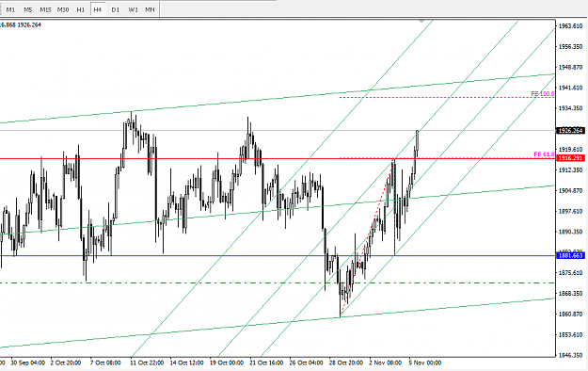588x371 pixels.
Task: Click the 19 Oct 00:00 time label
Action: tap(226, 363)
